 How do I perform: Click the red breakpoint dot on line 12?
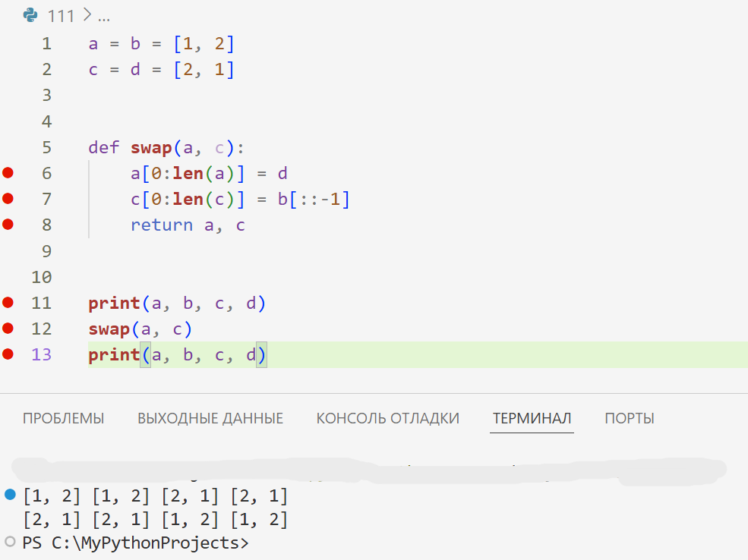[8, 329]
